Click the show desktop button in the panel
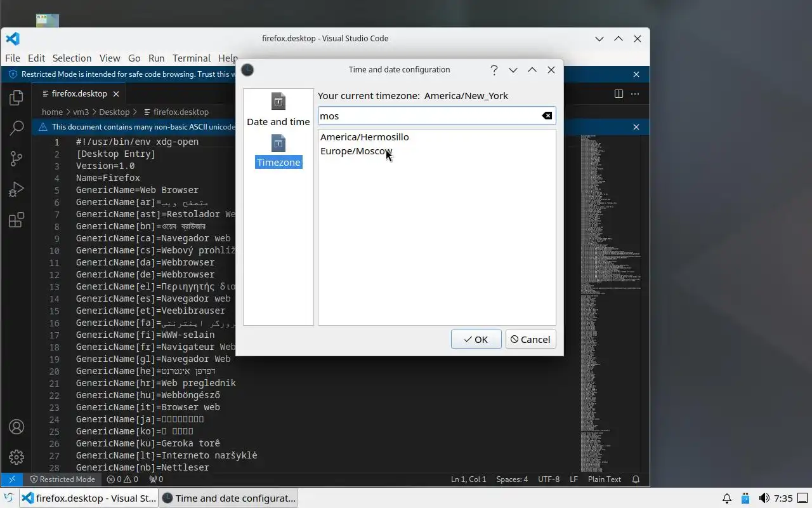This screenshot has height=508, width=812. (x=803, y=498)
